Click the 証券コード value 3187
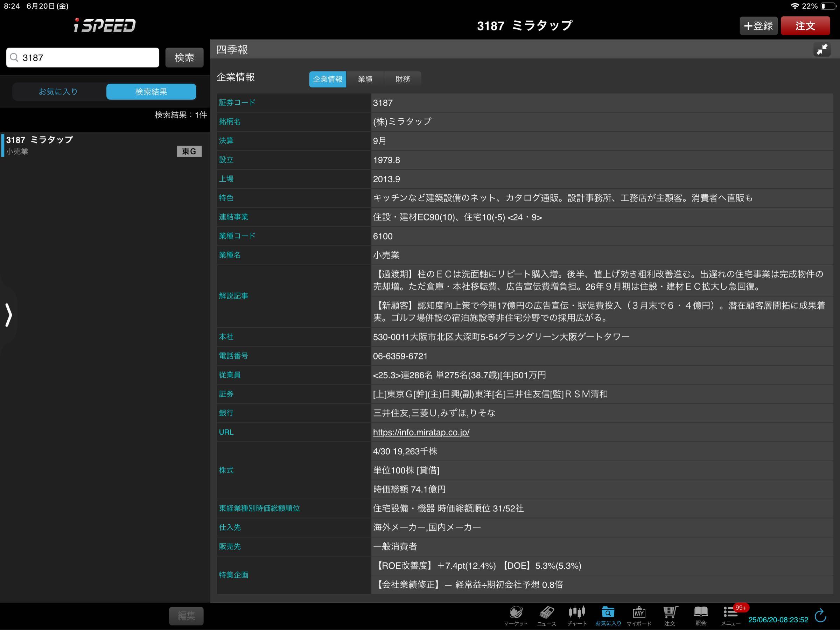This screenshot has width=840, height=630. click(x=383, y=103)
